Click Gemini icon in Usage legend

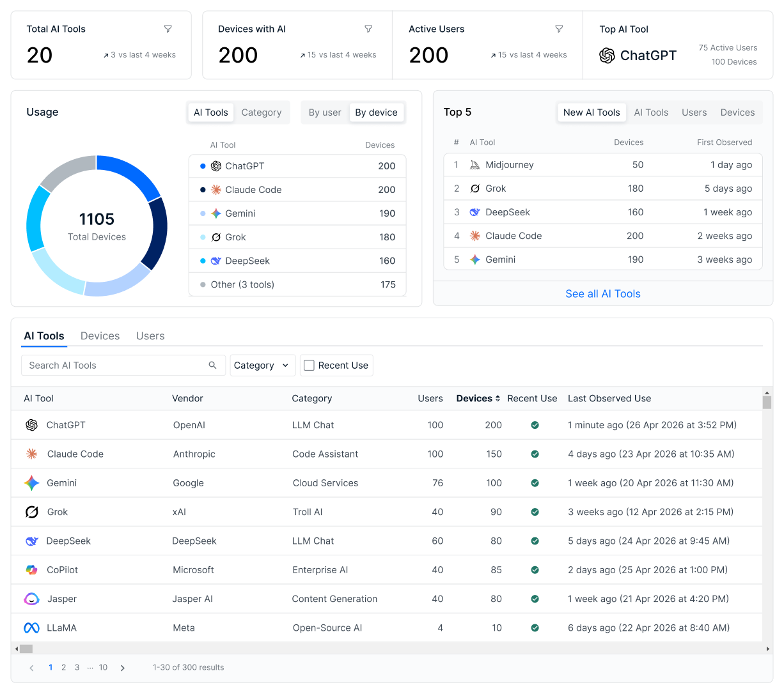pos(216,213)
